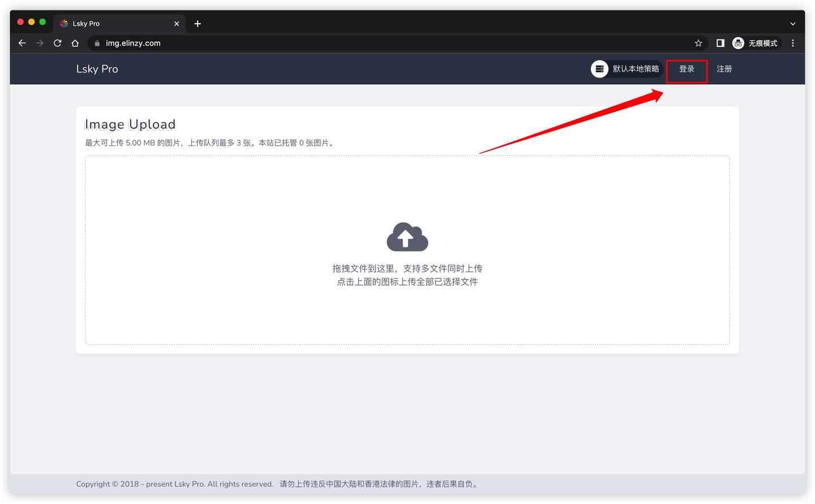Open Chrome's three-dot menu
Image resolution: width=815 pixels, height=504 pixels.
pos(793,43)
